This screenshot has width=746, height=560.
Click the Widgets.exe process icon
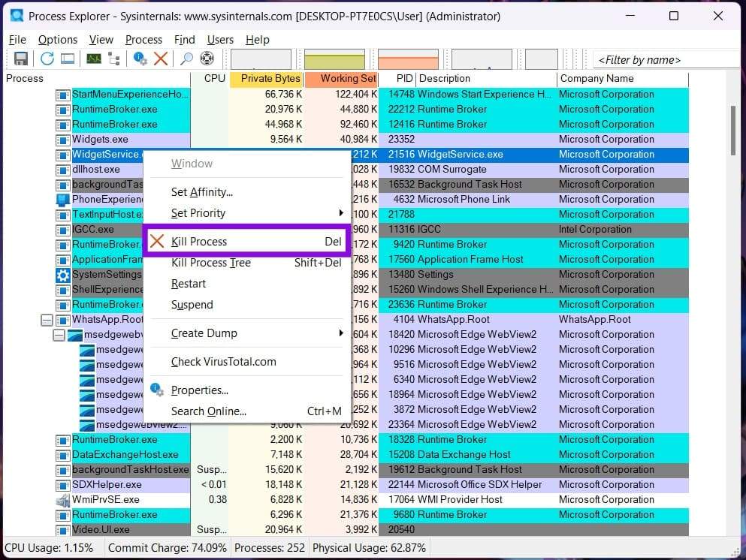point(63,140)
